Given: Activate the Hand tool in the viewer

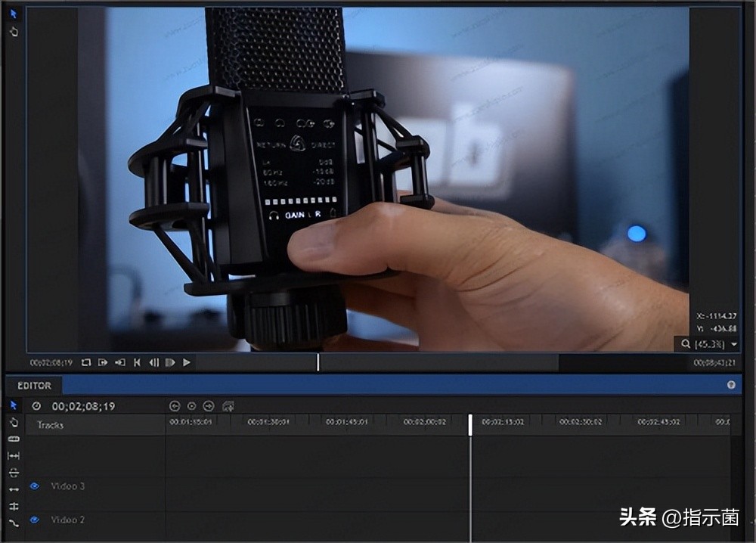Looking at the screenshot, I should click(14, 31).
